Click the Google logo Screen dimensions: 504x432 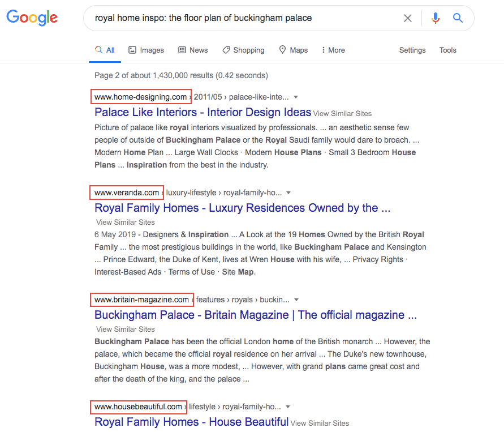[32, 18]
